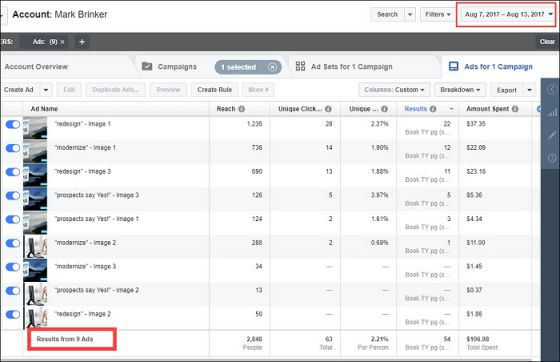Click the edit pencil icon in the sidebar

tap(552, 135)
